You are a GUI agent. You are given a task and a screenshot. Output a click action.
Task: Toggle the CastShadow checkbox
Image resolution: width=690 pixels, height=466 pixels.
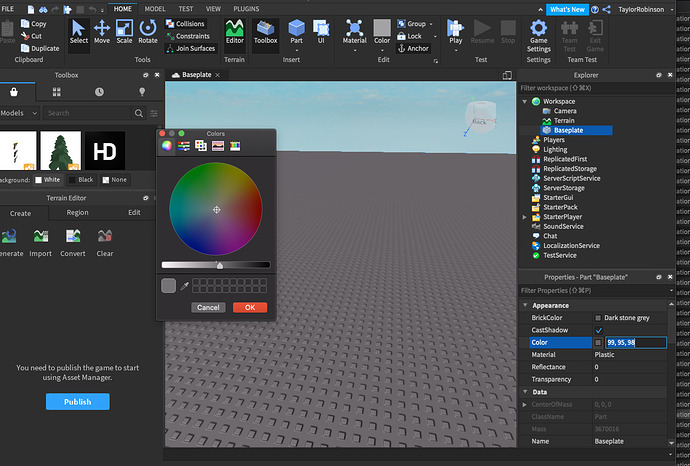[x=599, y=330]
